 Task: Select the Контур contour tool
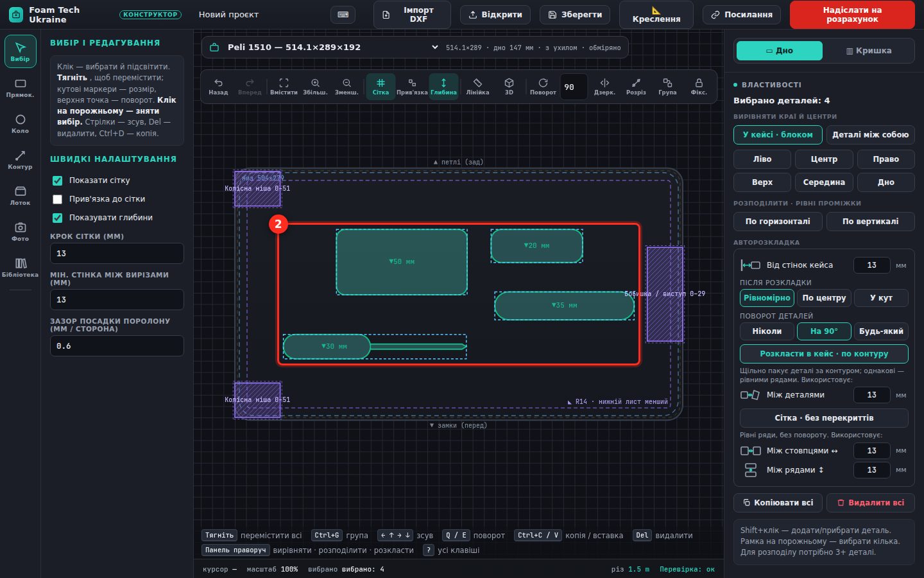[x=20, y=160]
